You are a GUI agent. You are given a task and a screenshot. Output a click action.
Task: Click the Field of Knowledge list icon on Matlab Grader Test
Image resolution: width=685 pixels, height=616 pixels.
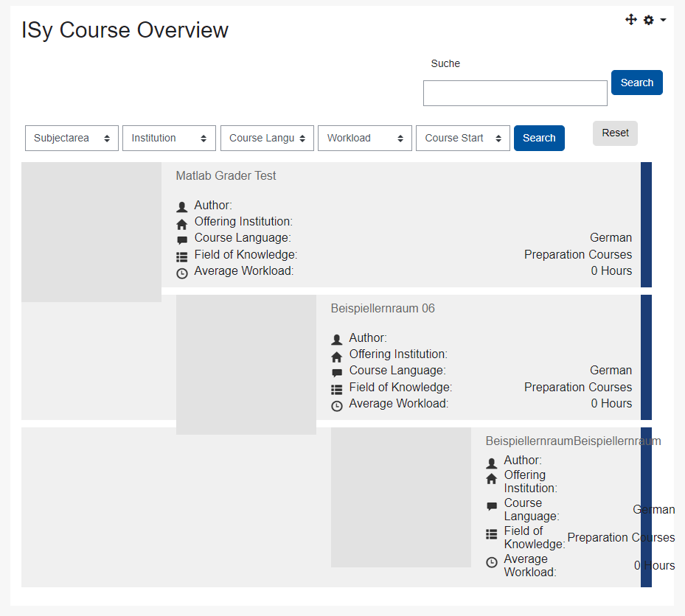click(x=181, y=256)
